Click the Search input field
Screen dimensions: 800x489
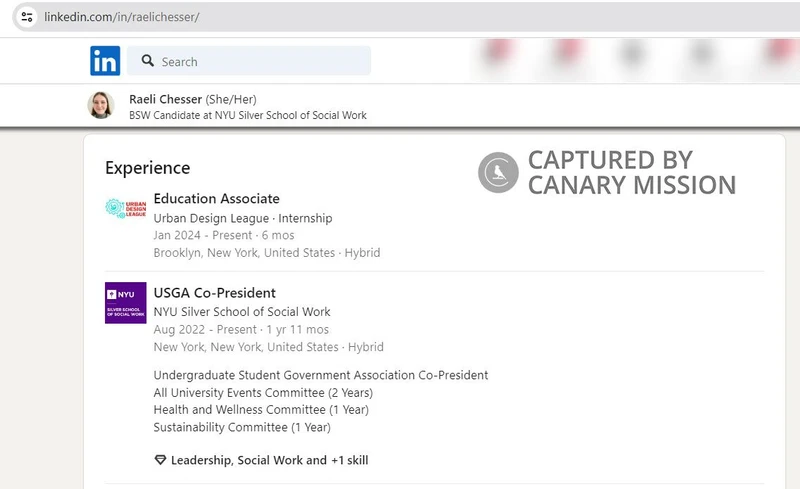[249, 61]
